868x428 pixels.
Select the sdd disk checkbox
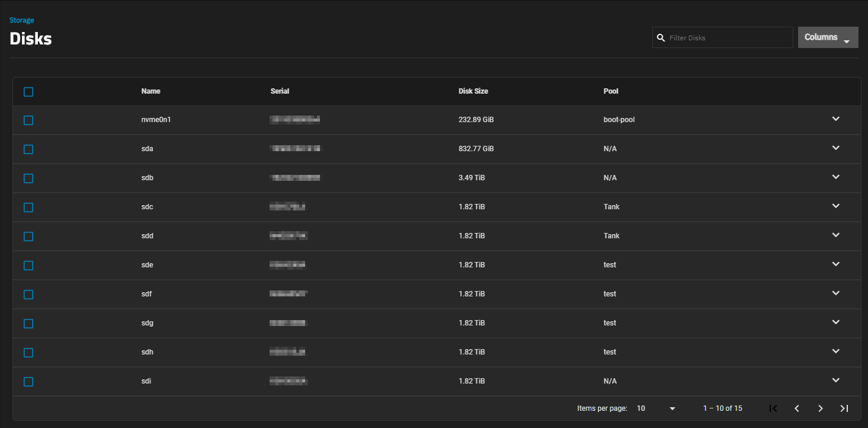click(28, 237)
